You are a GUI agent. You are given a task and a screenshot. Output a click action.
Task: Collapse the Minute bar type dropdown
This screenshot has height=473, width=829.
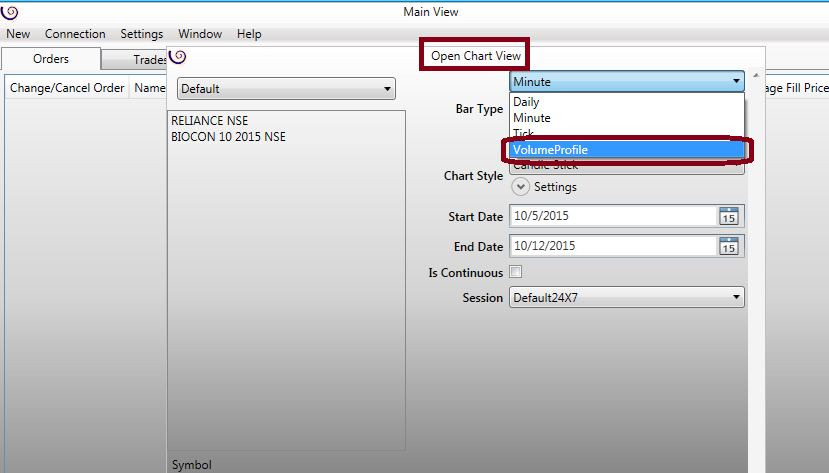736,82
